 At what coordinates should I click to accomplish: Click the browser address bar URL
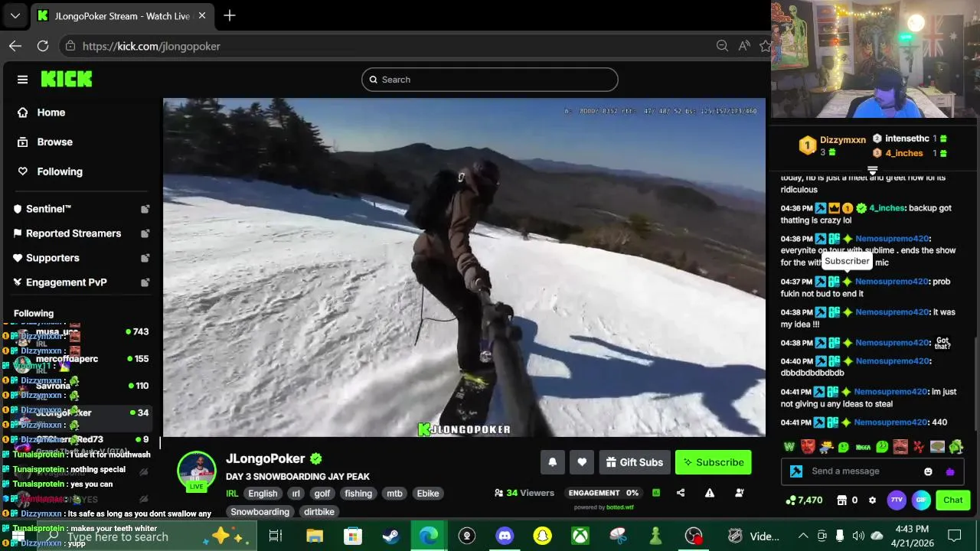click(151, 46)
